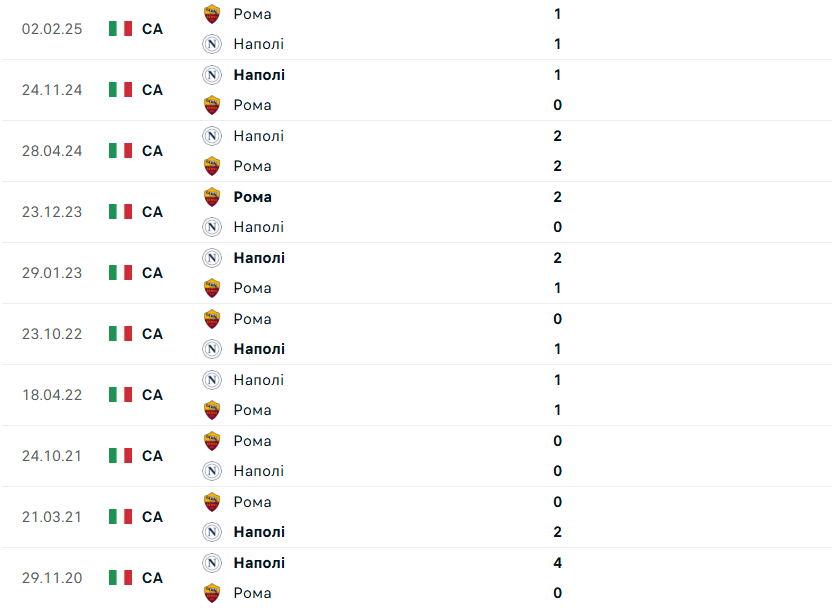
Task: Click Napoli crest in 24.11.24 match
Action: pyautogui.click(x=211, y=75)
